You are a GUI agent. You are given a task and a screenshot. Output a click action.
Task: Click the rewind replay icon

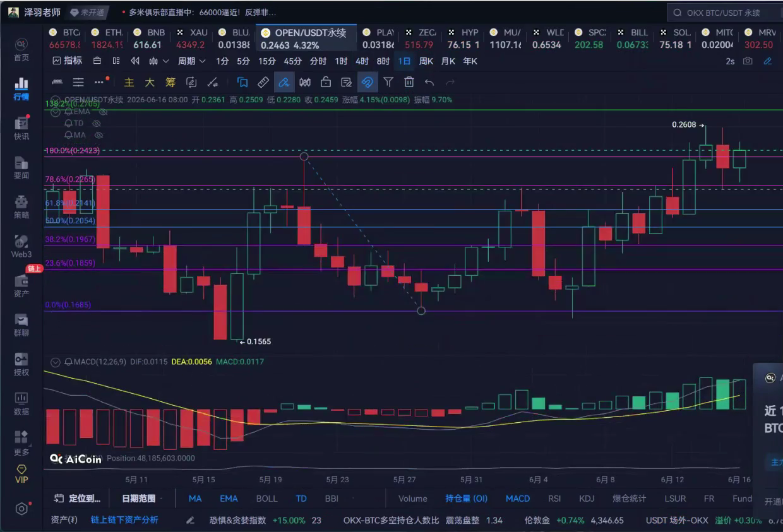pos(134,61)
